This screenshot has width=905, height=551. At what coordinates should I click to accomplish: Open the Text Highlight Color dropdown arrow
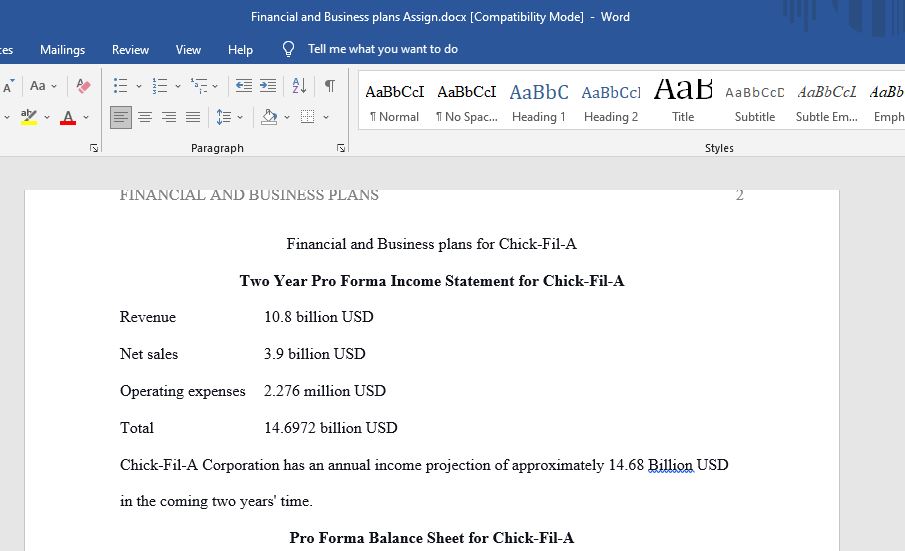point(47,118)
